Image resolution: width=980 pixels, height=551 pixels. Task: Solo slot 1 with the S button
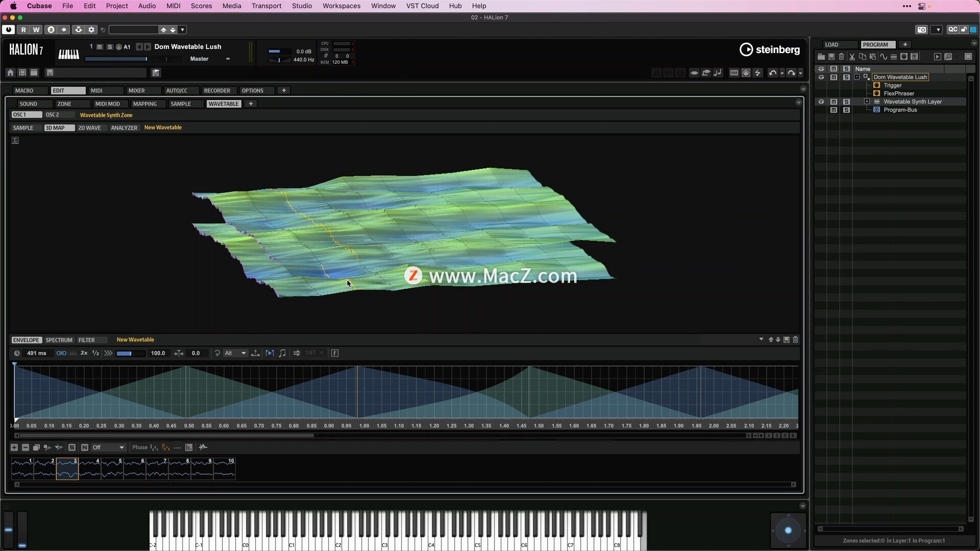tap(109, 47)
